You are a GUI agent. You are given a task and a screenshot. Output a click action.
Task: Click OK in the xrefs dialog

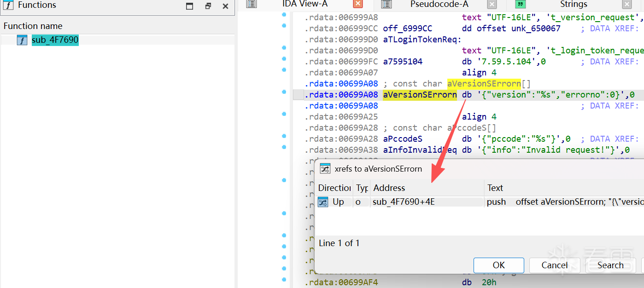(499, 265)
